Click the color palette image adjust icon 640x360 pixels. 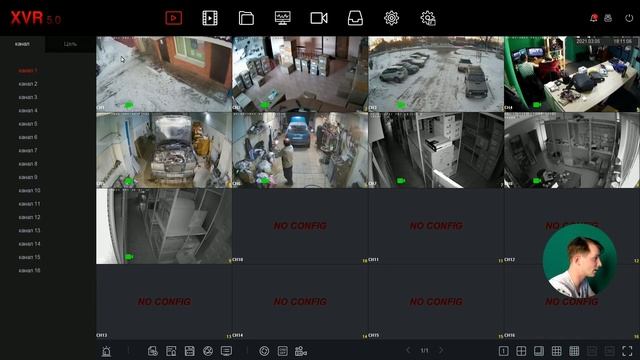point(208,351)
